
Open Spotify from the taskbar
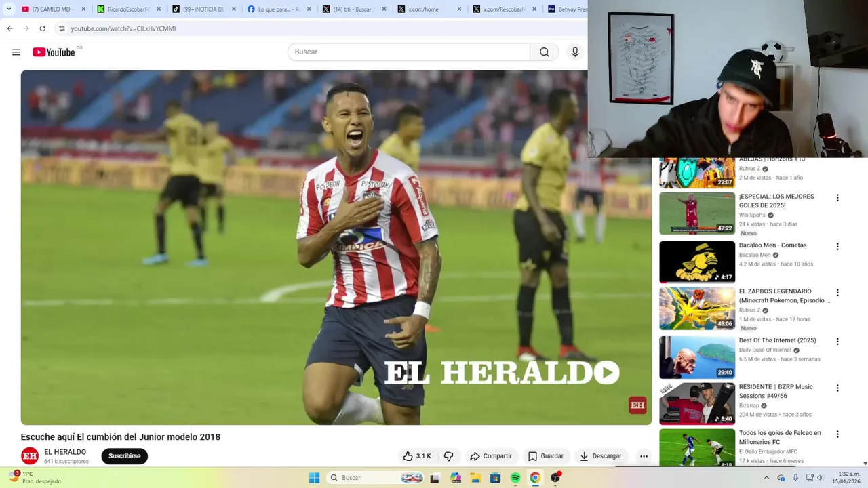coord(515,478)
